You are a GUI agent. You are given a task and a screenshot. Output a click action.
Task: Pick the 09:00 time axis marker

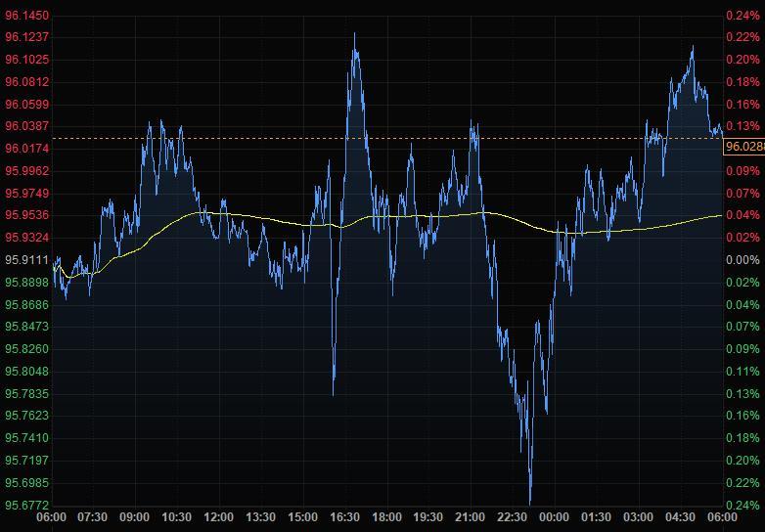pos(134,517)
